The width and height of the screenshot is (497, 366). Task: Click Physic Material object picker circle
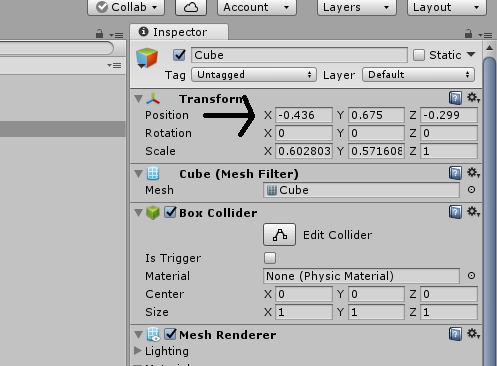[471, 276]
